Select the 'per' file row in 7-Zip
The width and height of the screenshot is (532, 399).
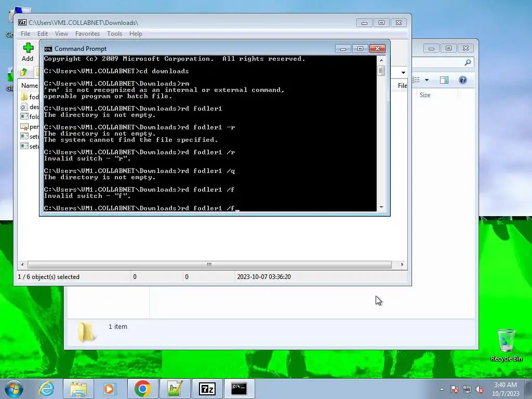pyautogui.click(x=30, y=127)
